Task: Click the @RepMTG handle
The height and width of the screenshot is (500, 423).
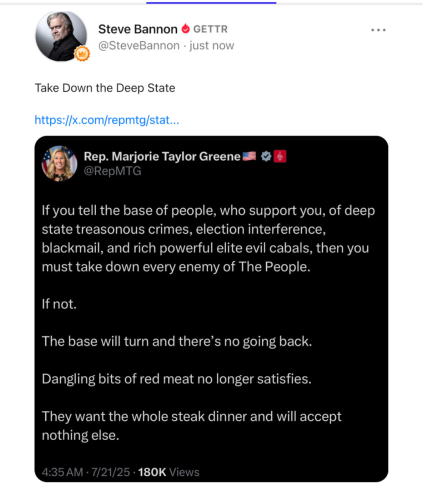Action: pos(112,171)
